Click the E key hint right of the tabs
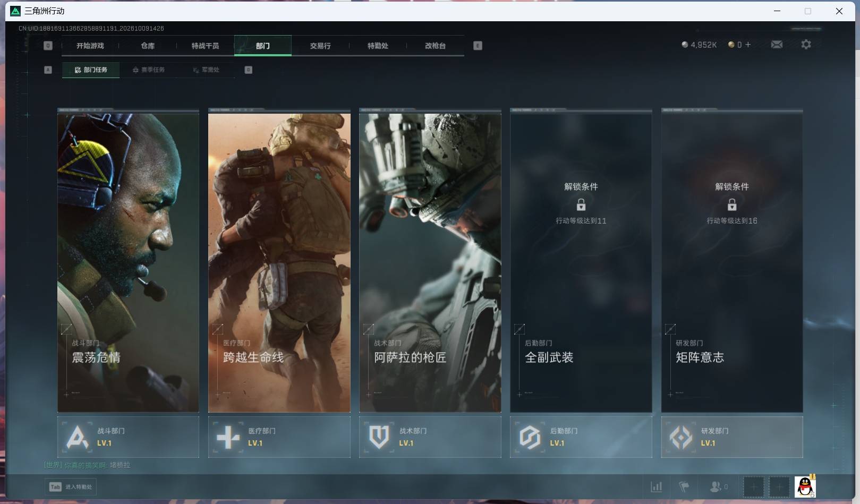The height and width of the screenshot is (504, 860). coord(478,46)
